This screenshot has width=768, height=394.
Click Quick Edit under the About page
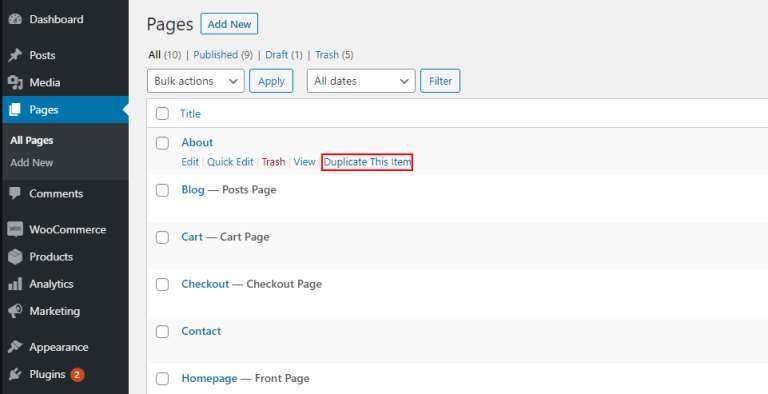click(230, 162)
